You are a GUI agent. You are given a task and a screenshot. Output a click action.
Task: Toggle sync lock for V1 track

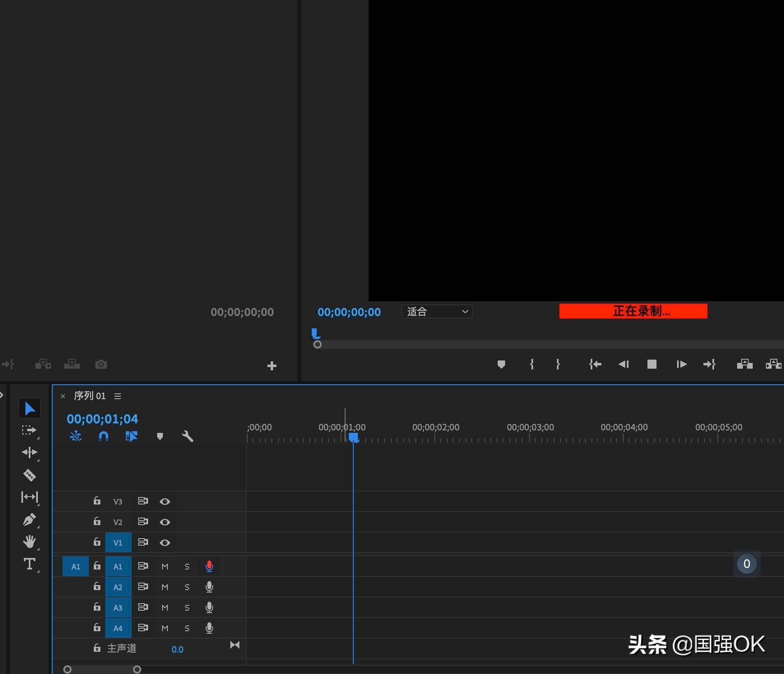click(x=143, y=542)
